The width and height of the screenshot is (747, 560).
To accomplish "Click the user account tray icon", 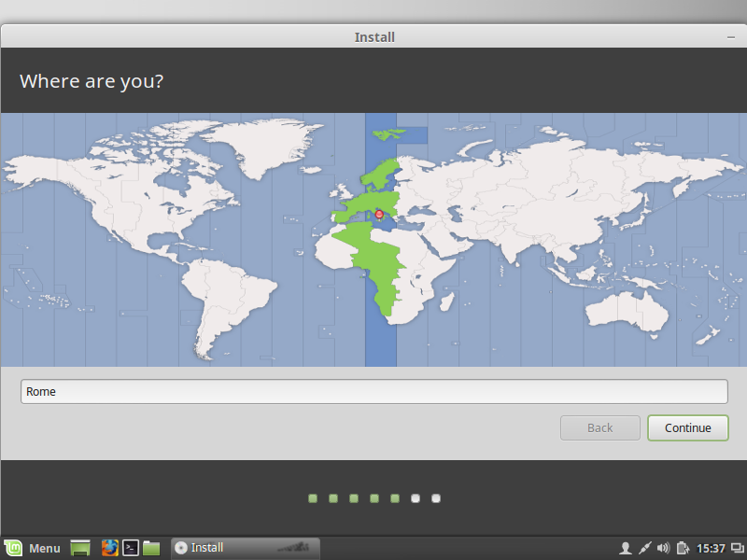I will click(x=625, y=549).
